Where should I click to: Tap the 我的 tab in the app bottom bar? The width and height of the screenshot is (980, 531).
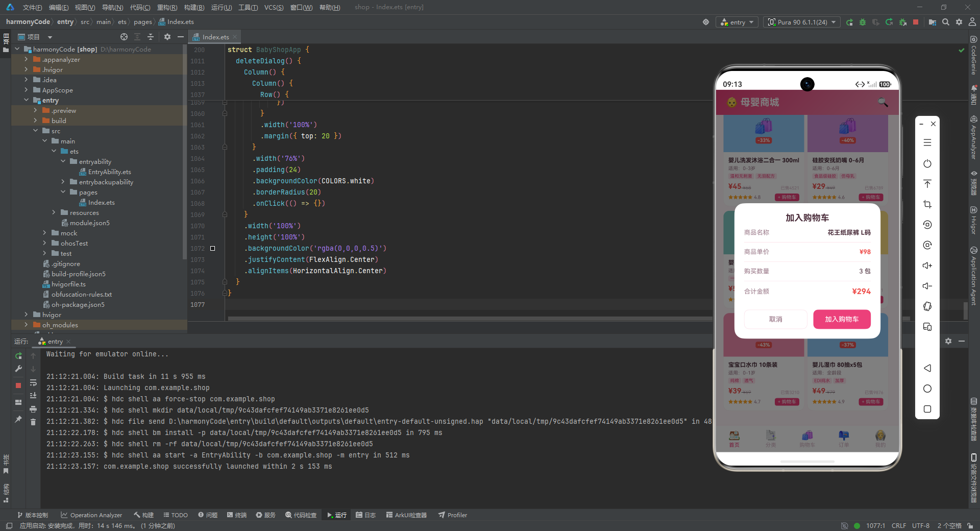pos(880,439)
